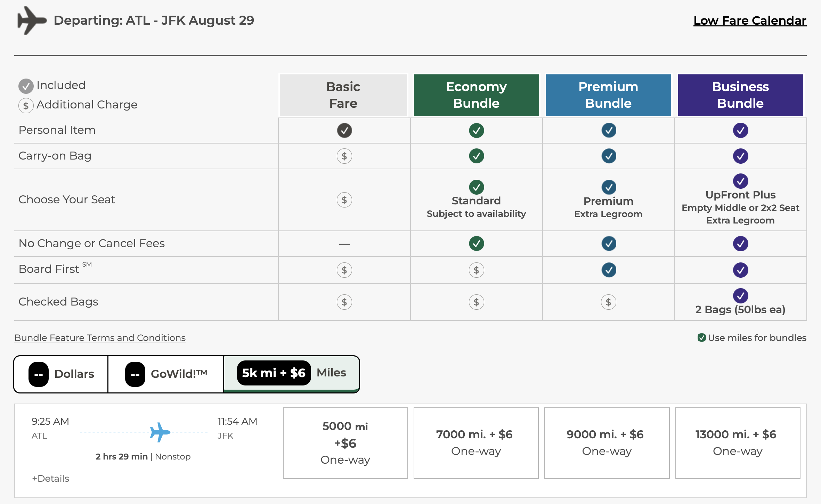Click Premium Bundle Carry-on Bag checkmark

[609, 156]
